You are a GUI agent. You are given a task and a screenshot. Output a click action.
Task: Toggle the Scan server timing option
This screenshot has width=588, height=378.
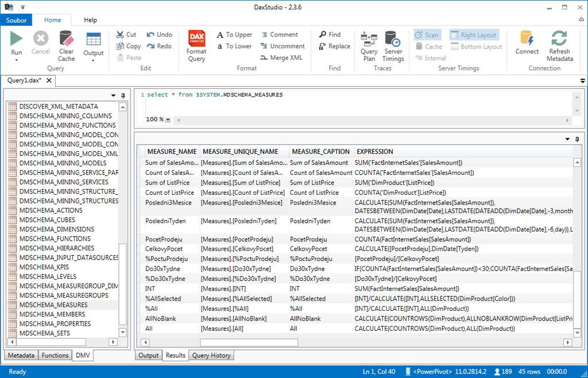click(x=427, y=35)
